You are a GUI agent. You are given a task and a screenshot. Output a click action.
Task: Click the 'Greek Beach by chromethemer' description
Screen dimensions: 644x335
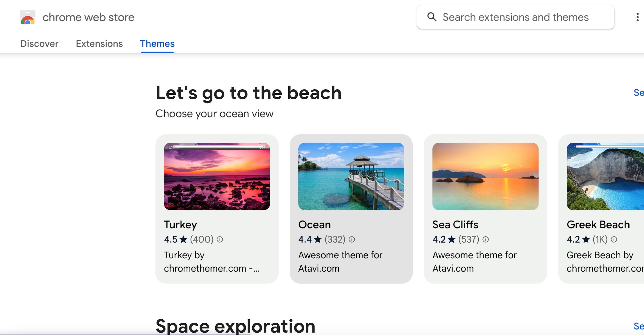605,262
